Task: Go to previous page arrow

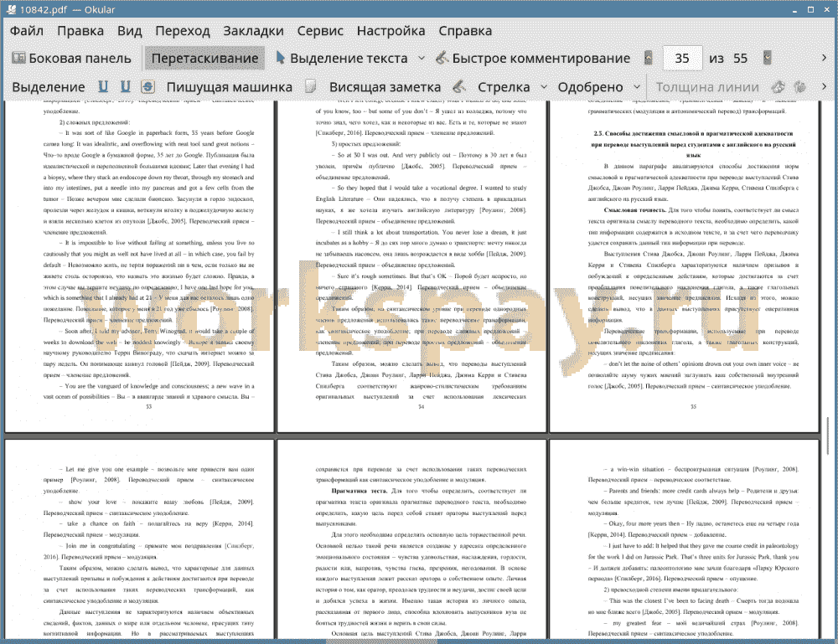Action: tap(649, 58)
